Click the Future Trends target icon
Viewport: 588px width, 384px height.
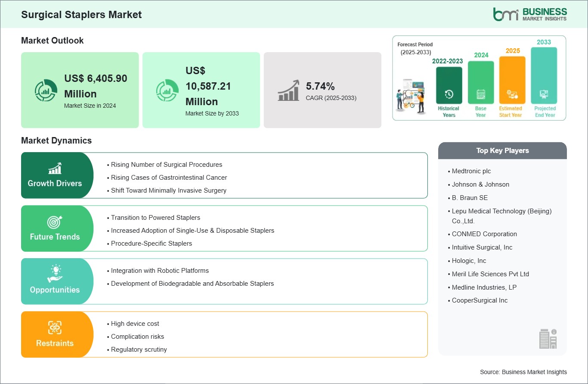point(55,222)
